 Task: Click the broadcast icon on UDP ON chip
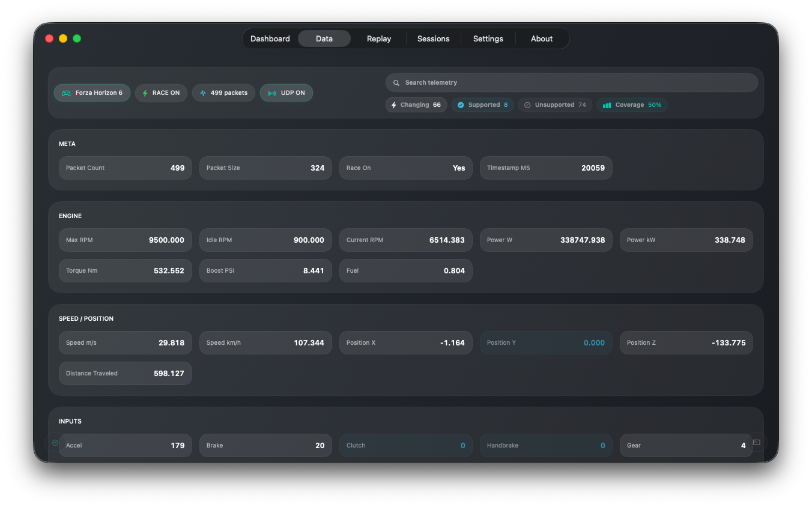[x=271, y=93]
